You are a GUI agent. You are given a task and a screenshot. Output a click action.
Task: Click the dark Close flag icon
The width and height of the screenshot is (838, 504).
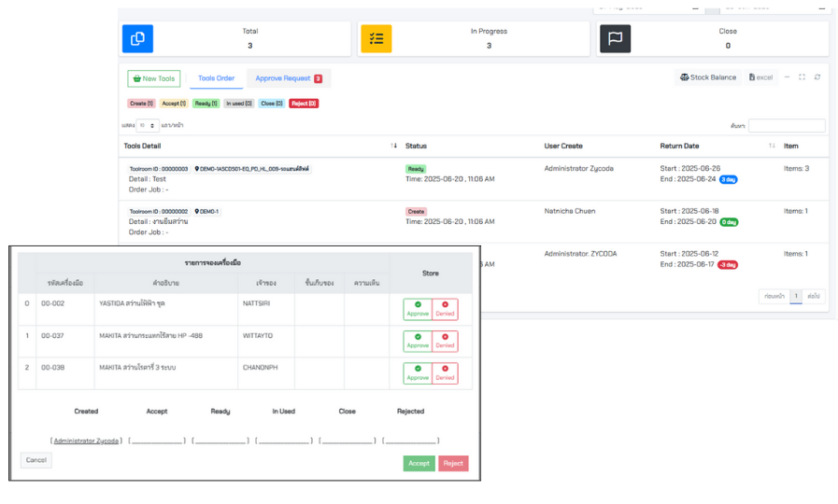pyautogui.click(x=615, y=38)
